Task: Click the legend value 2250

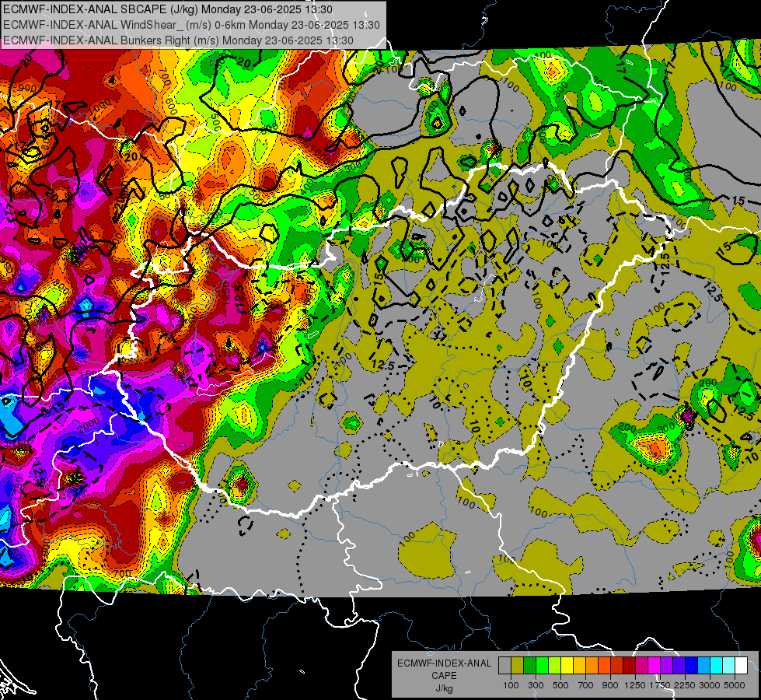Action: [685, 685]
